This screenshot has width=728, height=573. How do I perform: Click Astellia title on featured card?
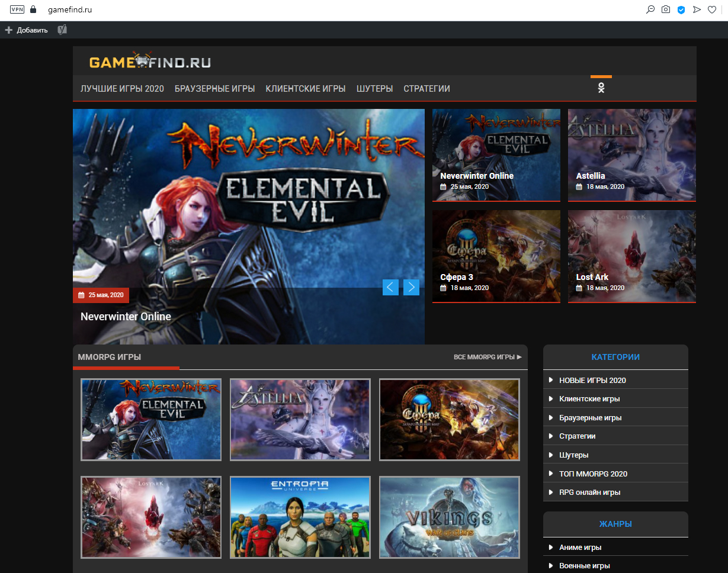pyautogui.click(x=591, y=176)
